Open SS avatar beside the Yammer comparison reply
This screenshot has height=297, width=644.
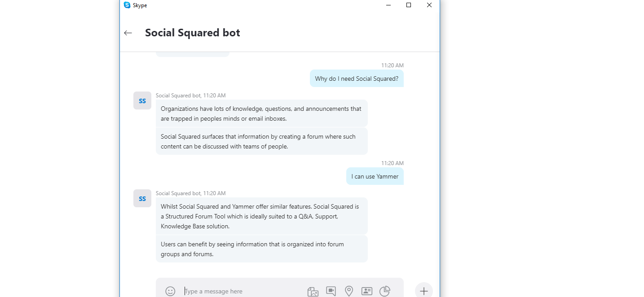(142, 198)
